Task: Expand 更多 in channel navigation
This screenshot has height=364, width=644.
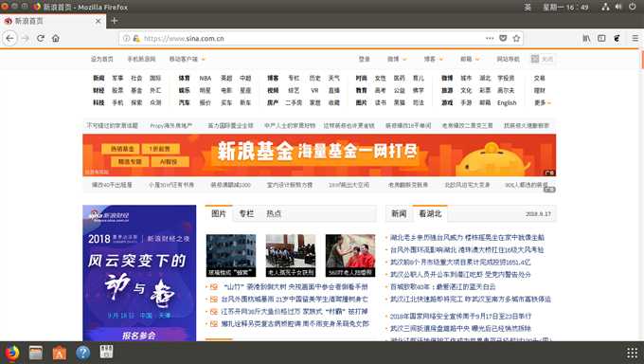Action: pyautogui.click(x=542, y=102)
